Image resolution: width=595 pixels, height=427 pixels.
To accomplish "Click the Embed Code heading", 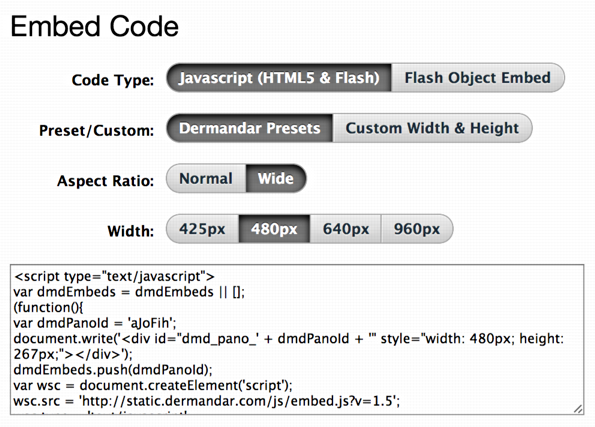I will tap(94, 27).
